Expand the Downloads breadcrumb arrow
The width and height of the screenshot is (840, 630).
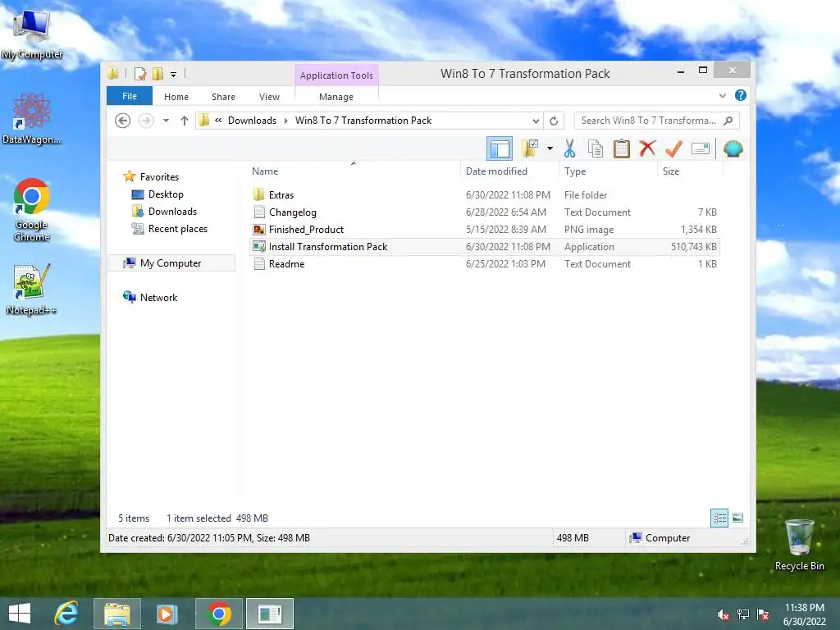click(285, 121)
